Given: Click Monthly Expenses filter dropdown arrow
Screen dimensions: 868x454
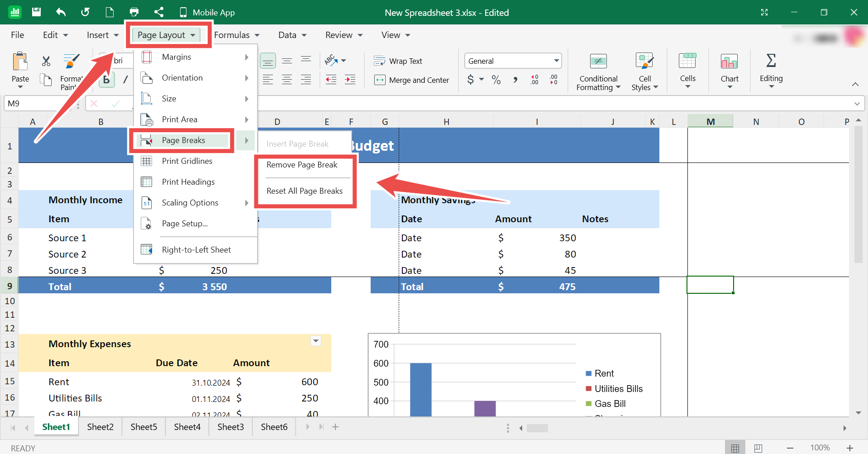Looking at the screenshot, I should pos(316,341).
